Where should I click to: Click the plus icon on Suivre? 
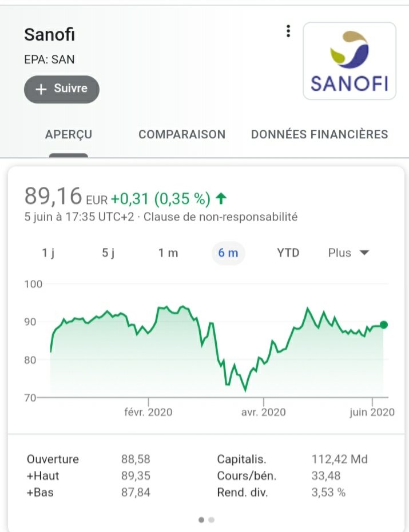point(41,89)
